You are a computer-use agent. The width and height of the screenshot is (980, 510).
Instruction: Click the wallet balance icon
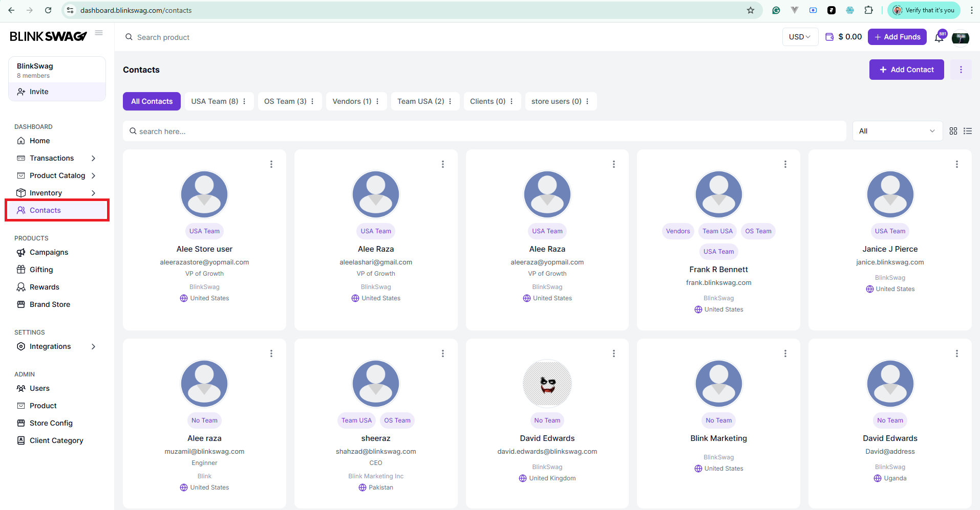point(829,37)
